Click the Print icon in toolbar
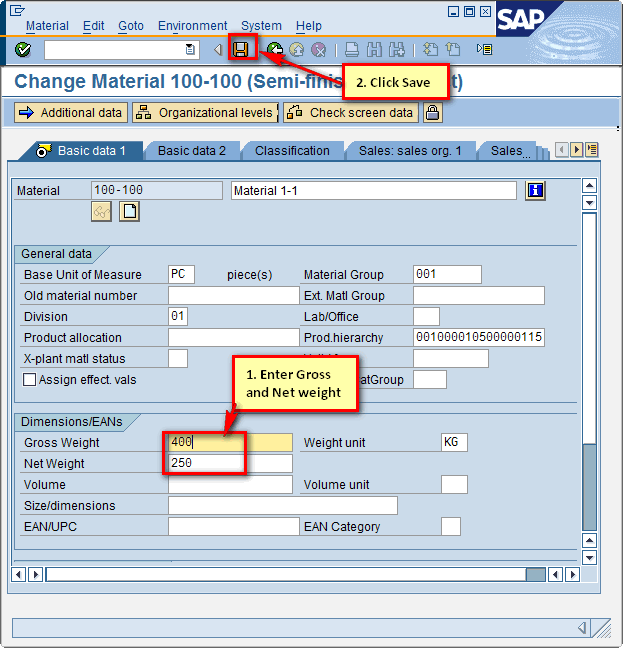 pos(352,49)
